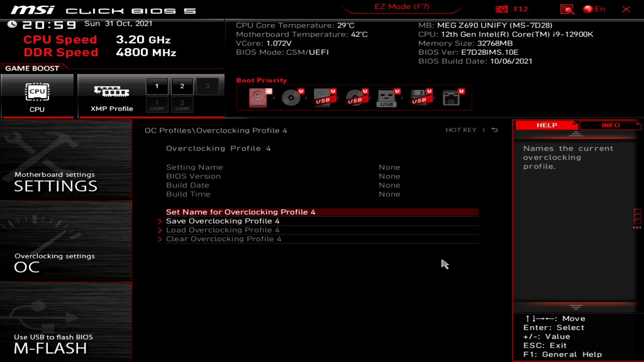Image resolution: width=644 pixels, height=362 pixels.
Task: Expand Clear Overclocking Profile 4
Action: click(224, 239)
